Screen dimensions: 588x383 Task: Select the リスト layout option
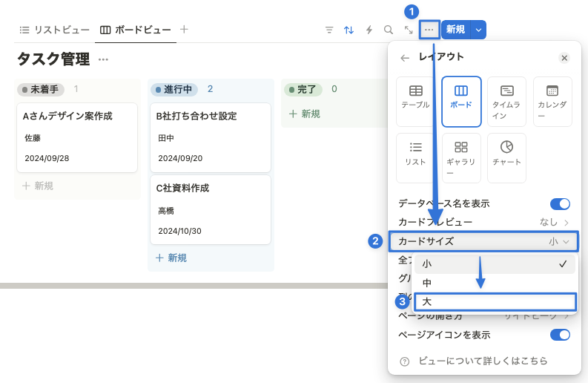(x=415, y=157)
